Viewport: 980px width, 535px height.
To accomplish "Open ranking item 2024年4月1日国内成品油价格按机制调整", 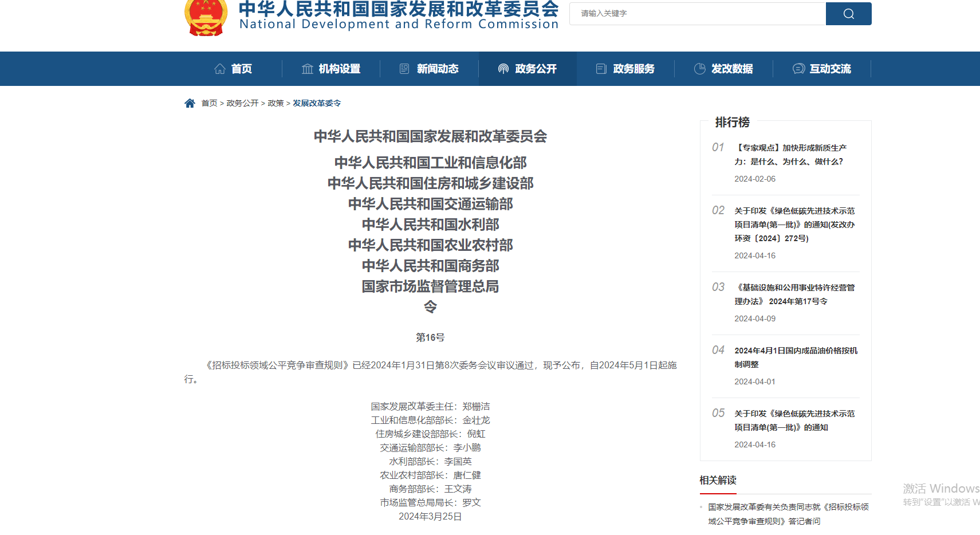I will [796, 357].
